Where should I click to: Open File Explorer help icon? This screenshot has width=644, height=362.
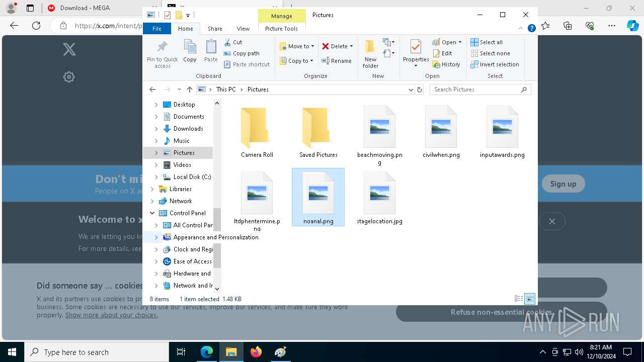[531, 29]
